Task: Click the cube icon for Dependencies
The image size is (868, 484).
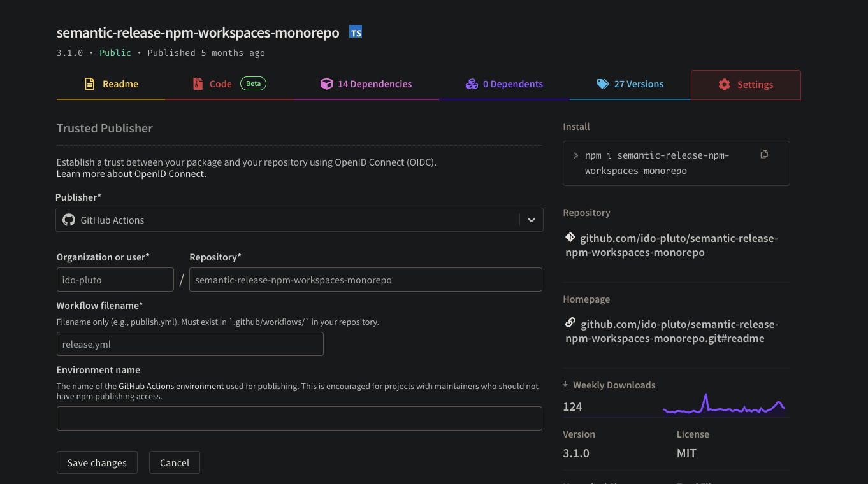Action: pyautogui.click(x=326, y=83)
